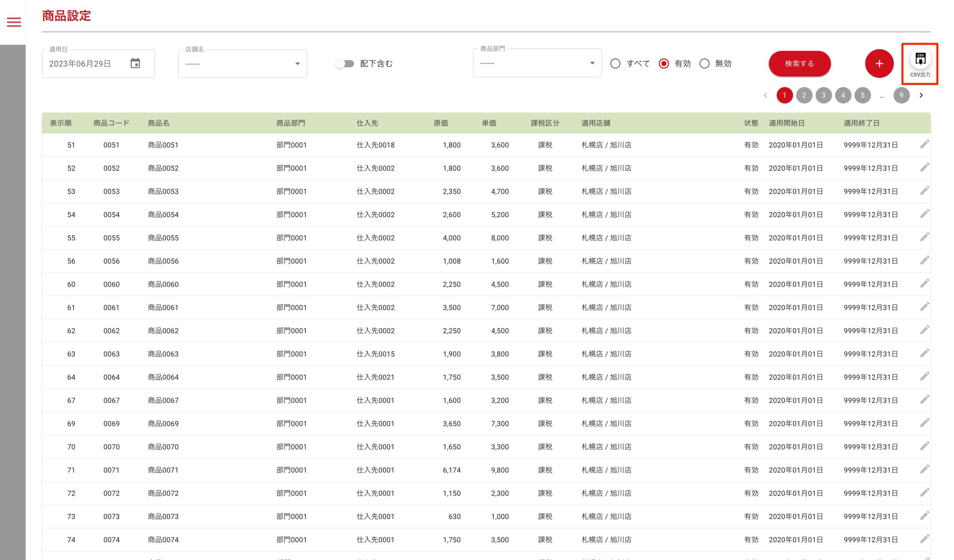
Task: Go to page 2 of results
Action: [x=804, y=95]
